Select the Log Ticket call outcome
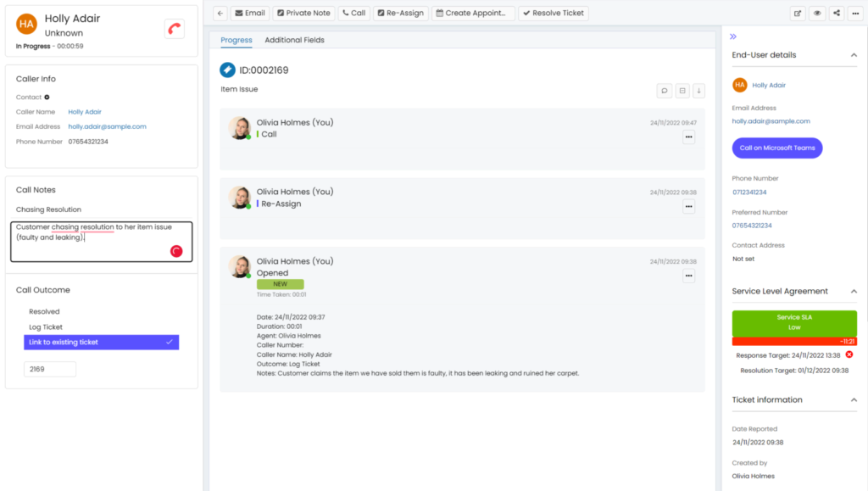 click(x=46, y=326)
